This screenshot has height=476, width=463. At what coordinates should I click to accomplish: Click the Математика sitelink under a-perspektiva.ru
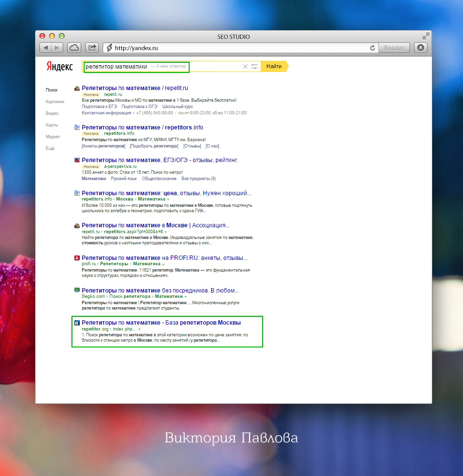click(94, 179)
